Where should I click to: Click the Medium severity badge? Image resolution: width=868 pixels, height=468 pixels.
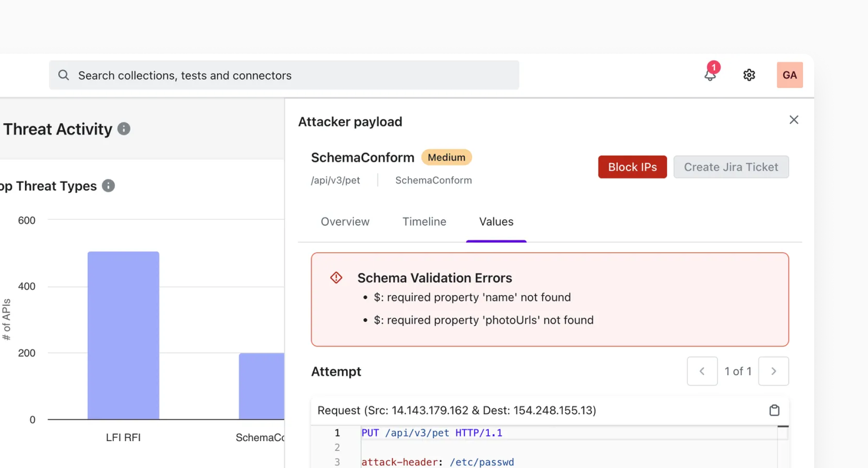pyautogui.click(x=446, y=157)
